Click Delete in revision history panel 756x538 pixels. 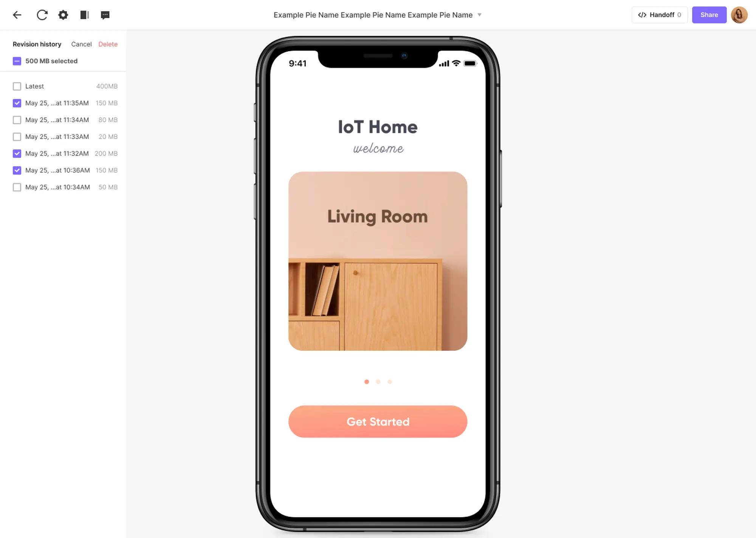click(x=108, y=44)
